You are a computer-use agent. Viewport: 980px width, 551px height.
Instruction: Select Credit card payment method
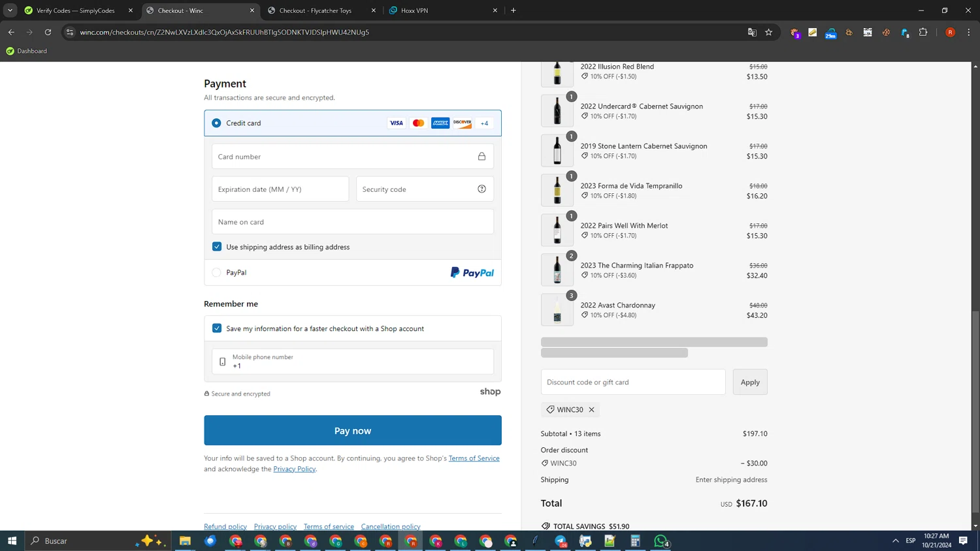tap(216, 123)
